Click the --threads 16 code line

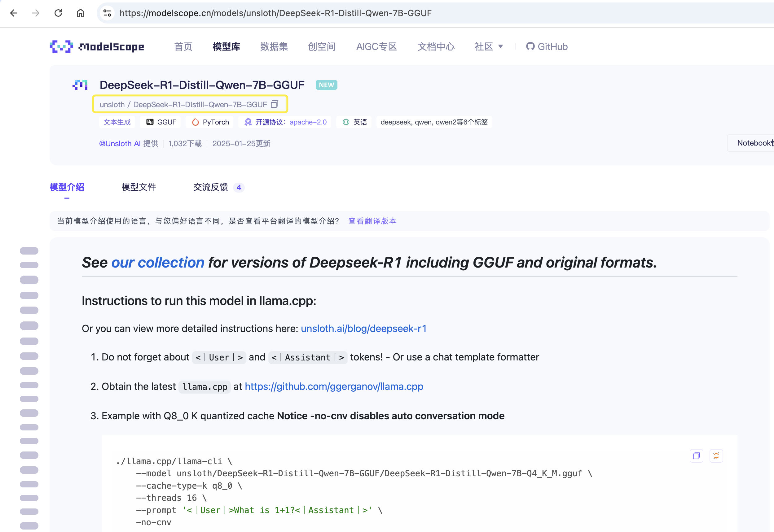[x=171, y=498]
